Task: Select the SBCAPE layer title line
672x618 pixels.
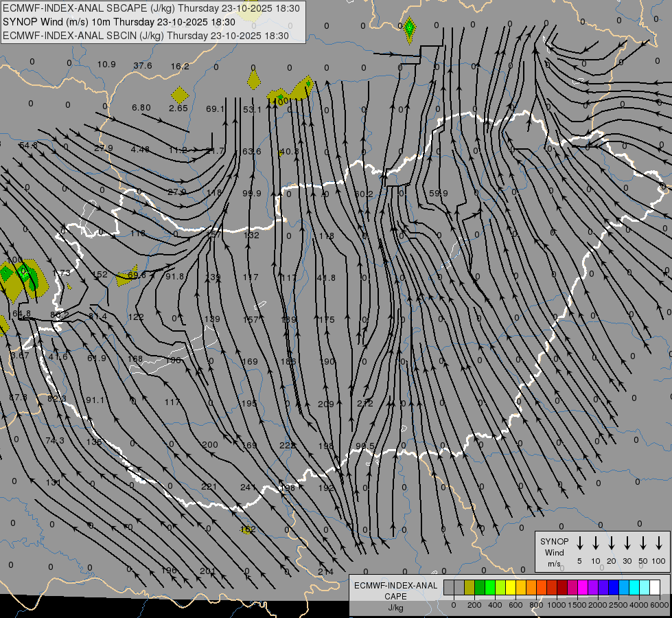Action: (x=152, y=8)
